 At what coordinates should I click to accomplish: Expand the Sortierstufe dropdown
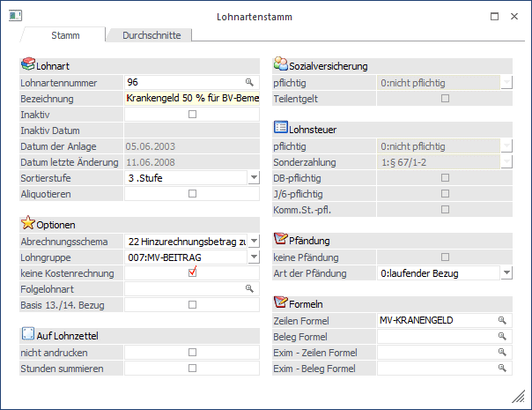254,177
